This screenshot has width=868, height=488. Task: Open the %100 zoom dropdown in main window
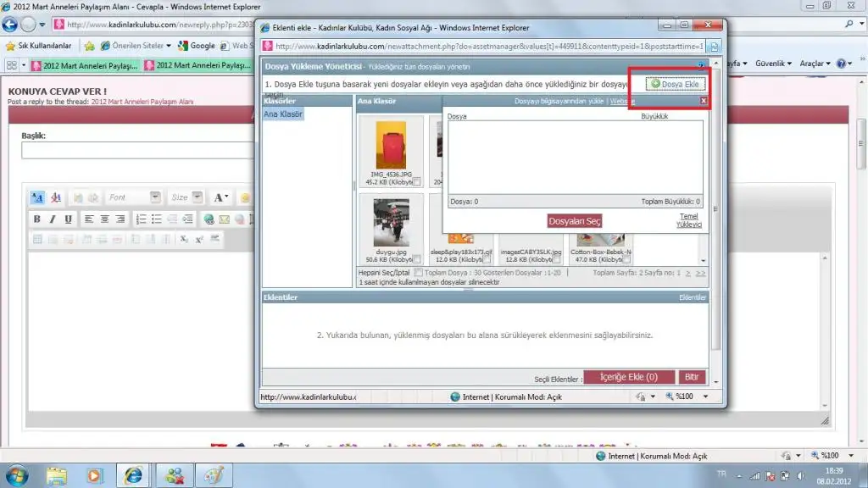point(851,455)
